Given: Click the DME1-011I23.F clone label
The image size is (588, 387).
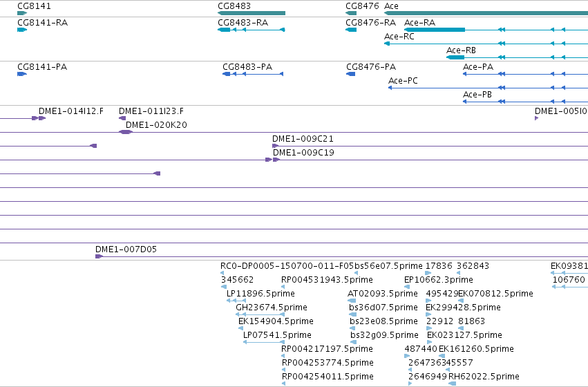Looking at the screenshot, I should [151, 111].
